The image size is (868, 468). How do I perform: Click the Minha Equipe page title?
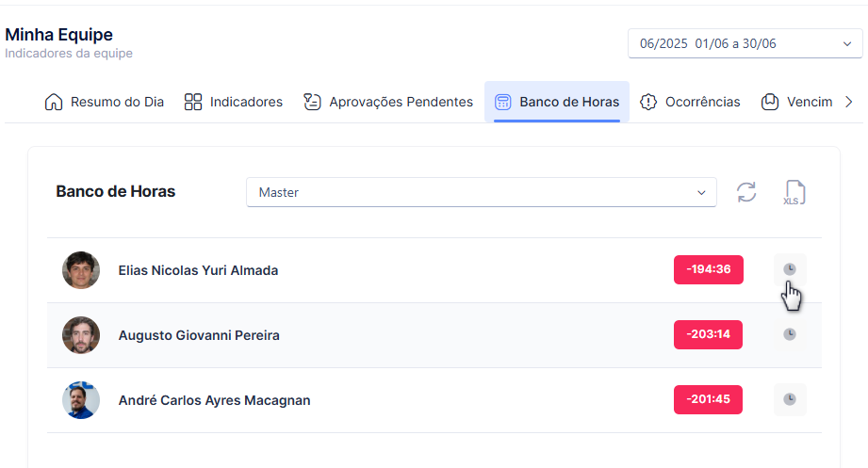point(58,35)
